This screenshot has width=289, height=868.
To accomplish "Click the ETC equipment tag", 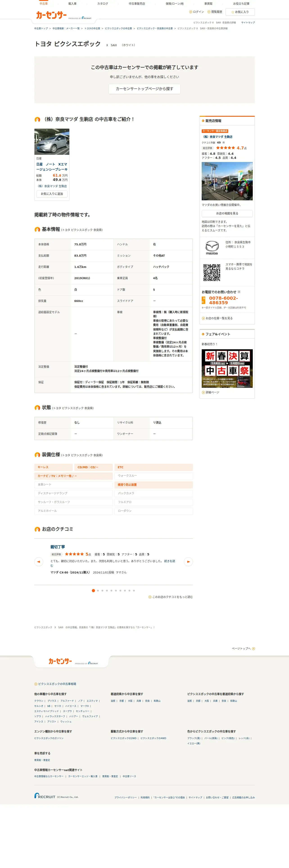I will click(x=154, y=467).
